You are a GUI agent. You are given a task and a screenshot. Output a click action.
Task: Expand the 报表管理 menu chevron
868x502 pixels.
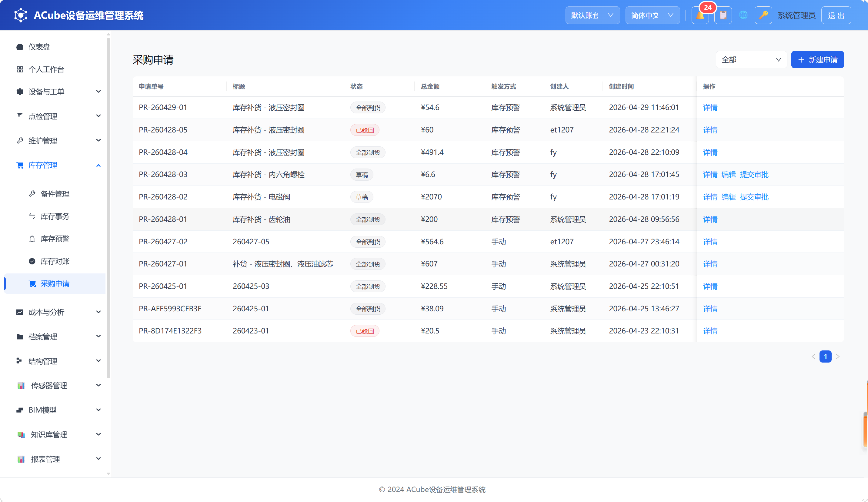coord(98,459)
